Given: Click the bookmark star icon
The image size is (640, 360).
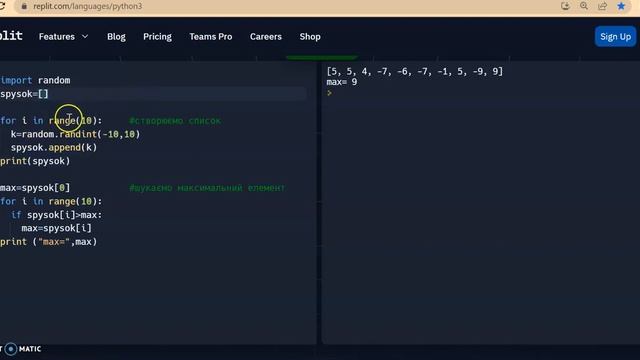Looking at the screenshot, I should [621, 6].
